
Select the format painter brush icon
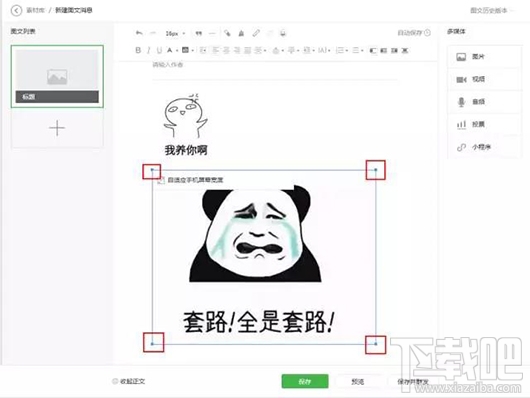241,33
